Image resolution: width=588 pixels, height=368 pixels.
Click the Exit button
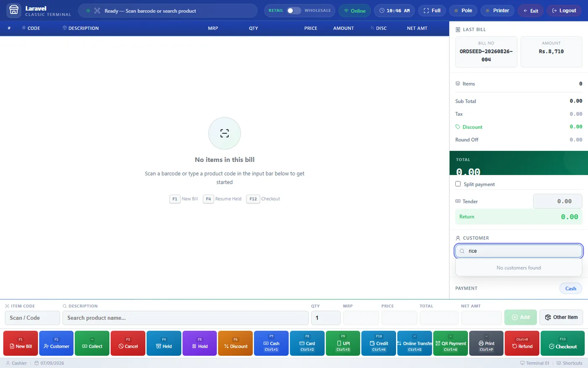coord(530,11)
